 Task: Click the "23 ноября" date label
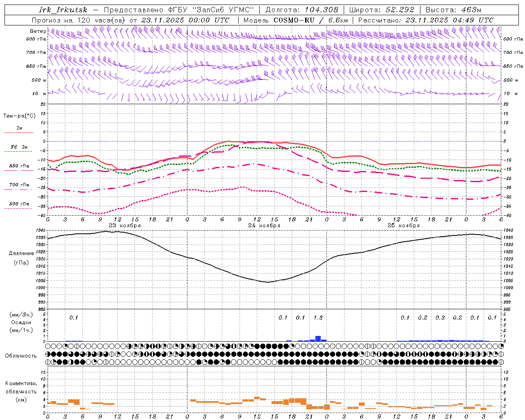[125, 225]
